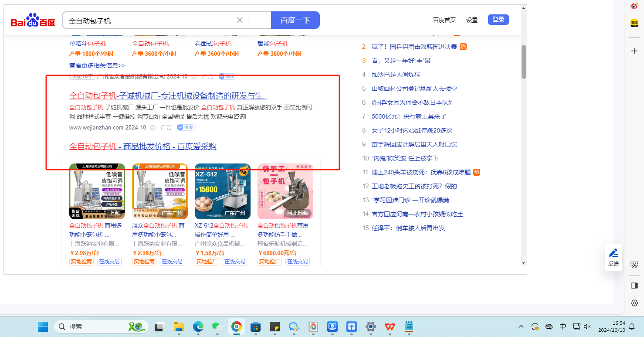Launch WPS Office from taskbar

(x=390, y=326)
